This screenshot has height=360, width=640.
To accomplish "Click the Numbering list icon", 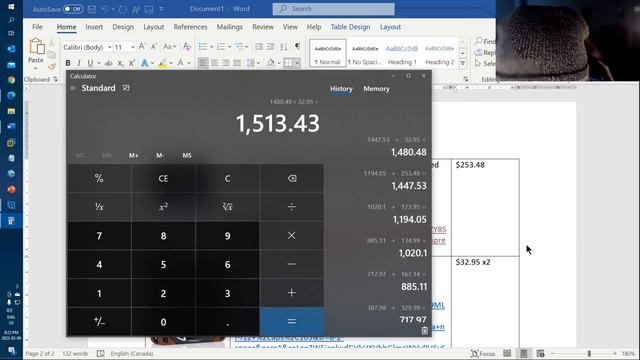I will click(x=221, y=47).
